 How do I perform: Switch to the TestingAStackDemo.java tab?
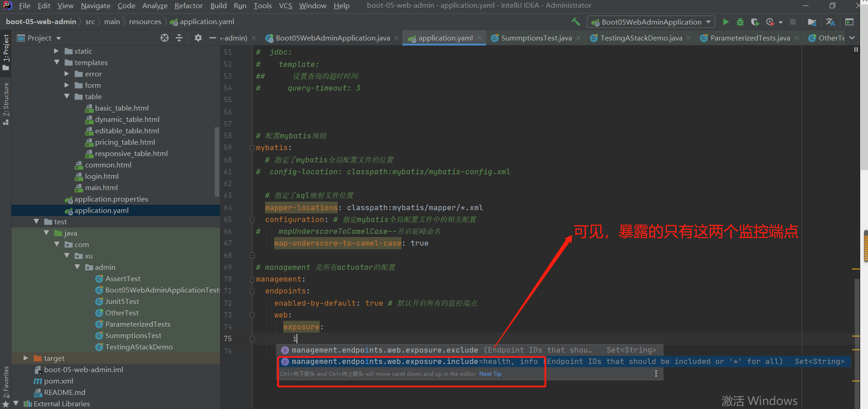tap(641, 38)
